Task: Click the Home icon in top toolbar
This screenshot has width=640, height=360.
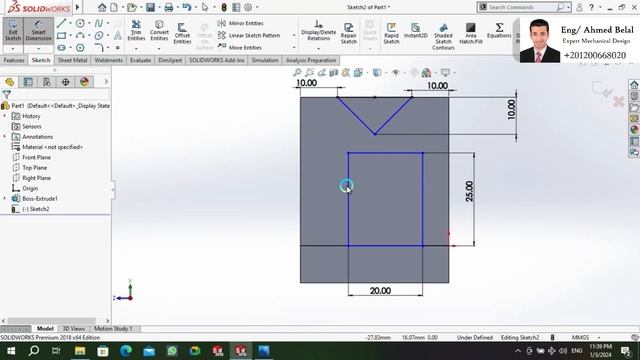Action: [102, 7]
